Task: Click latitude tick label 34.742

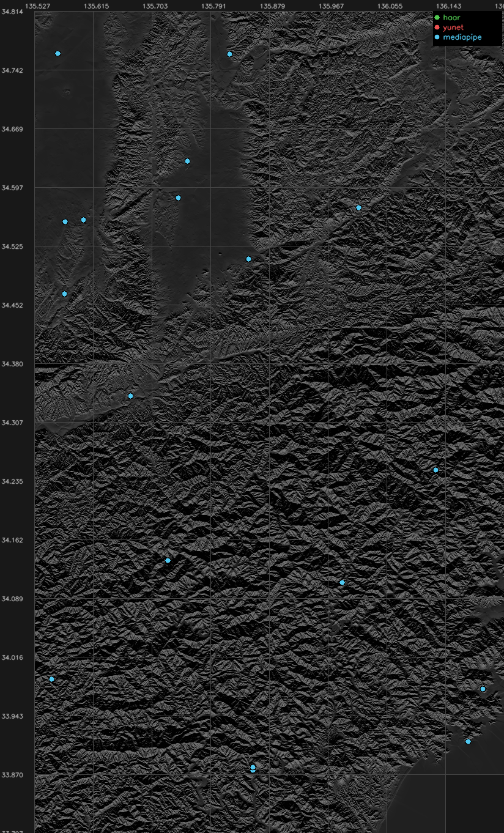Action: 12,70
